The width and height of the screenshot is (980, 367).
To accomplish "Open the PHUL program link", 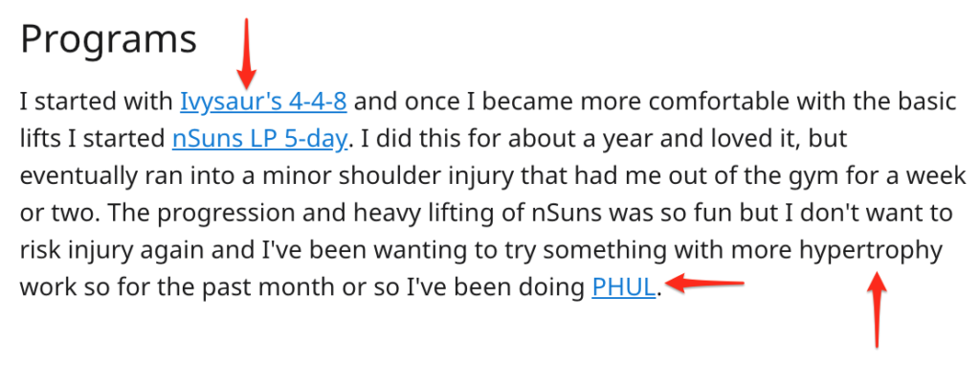I will 624,287.
